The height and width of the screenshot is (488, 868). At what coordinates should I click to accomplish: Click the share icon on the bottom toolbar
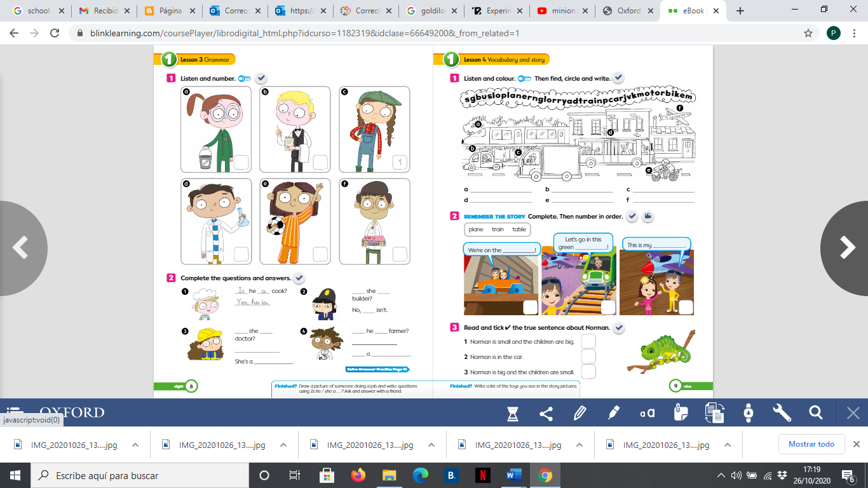pyautogui.click(x=545, y=413)
